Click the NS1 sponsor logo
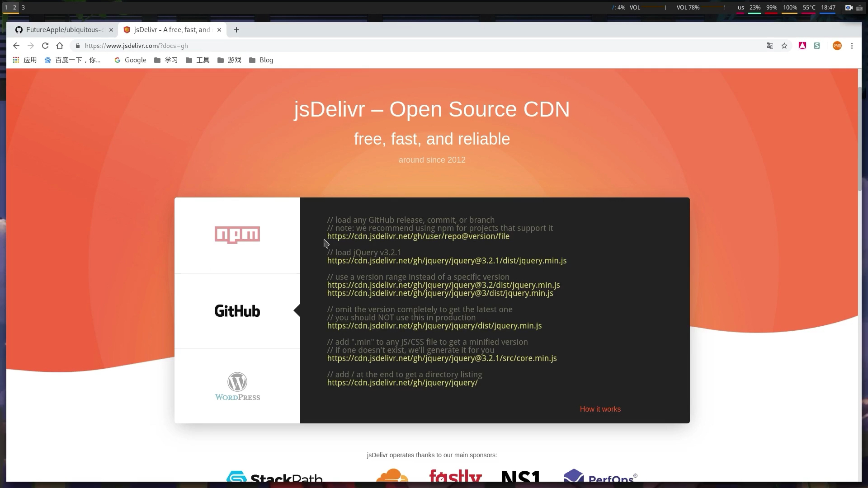This screenshot has width=868, height=488. tap(521, 476)
